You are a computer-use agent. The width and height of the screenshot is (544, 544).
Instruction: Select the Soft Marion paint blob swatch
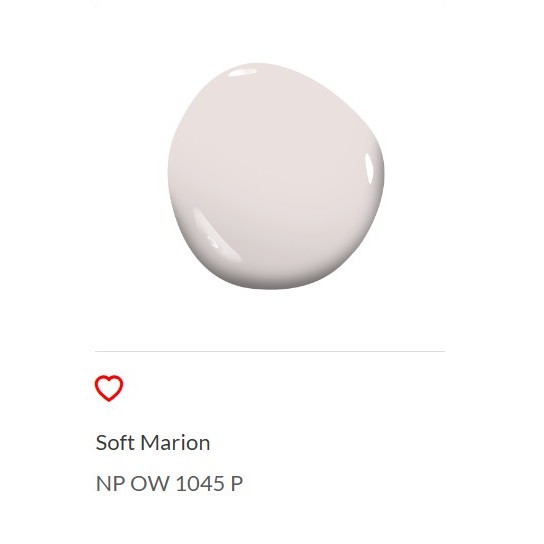click(x=276, y=176)
